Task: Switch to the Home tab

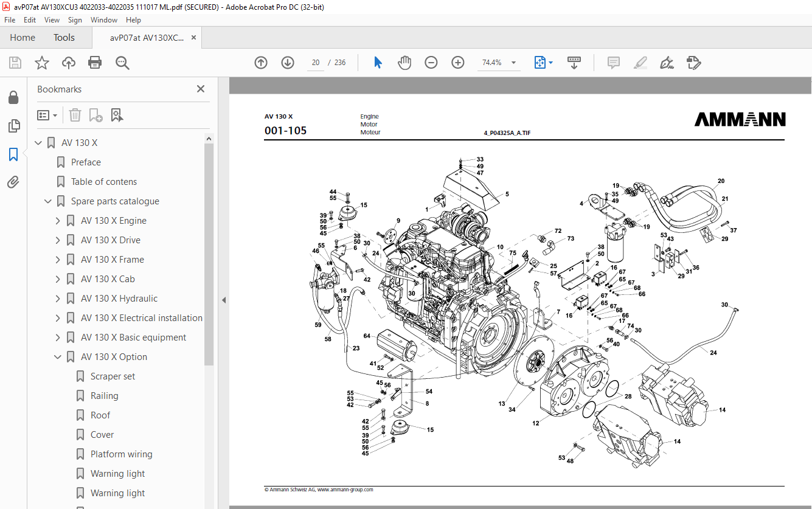Action: (x=23, y=38)
